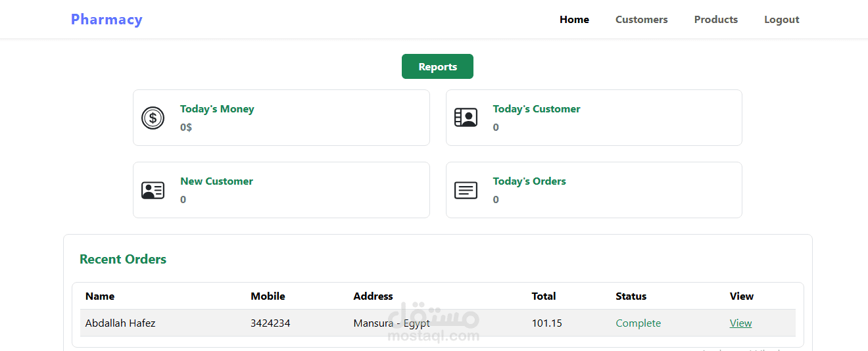Viewport: 868px width, 351px height.
Task: Click the Status column header
Action: [631, 296]
